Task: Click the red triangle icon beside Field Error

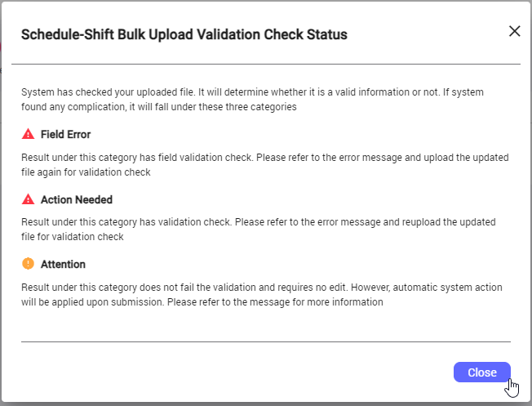Action: click(29, 134)
